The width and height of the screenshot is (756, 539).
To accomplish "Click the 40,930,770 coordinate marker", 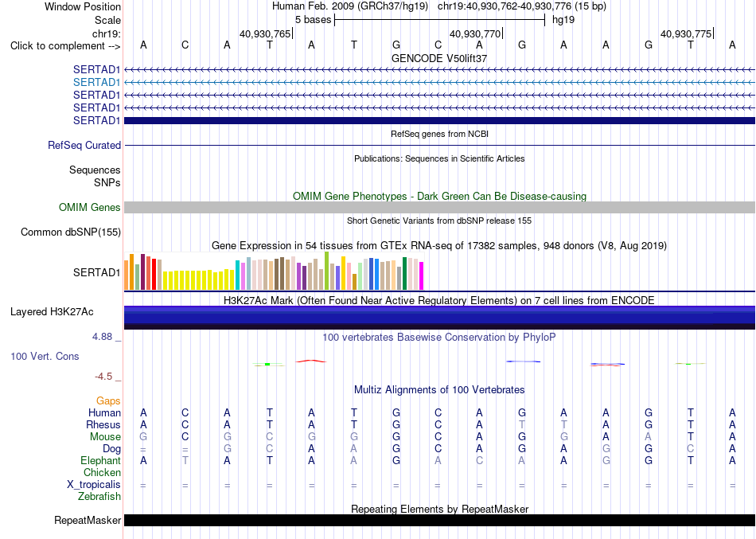I will pyautogui.click(x=475, y=33).
